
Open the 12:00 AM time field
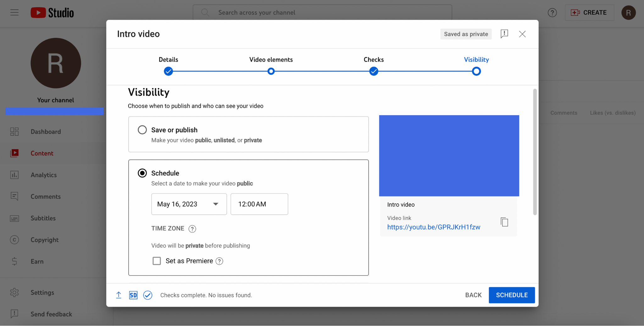click(x=259, y=204)
